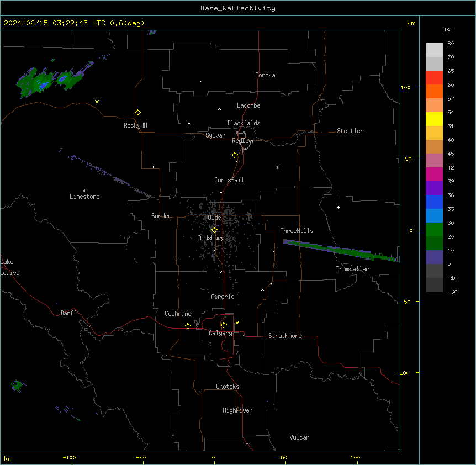
Task: Click the Cochrane label
Action: tap(178, 314)
